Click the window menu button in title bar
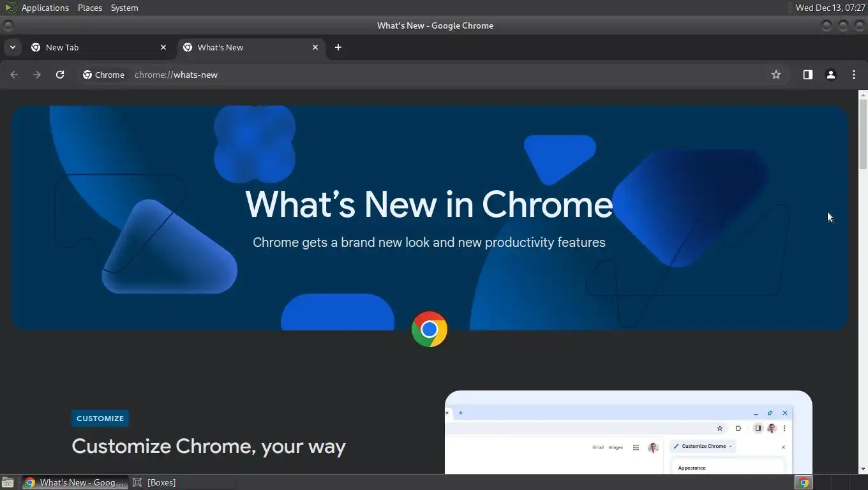This screenshot has width=868, height=490. coord(8,26)
